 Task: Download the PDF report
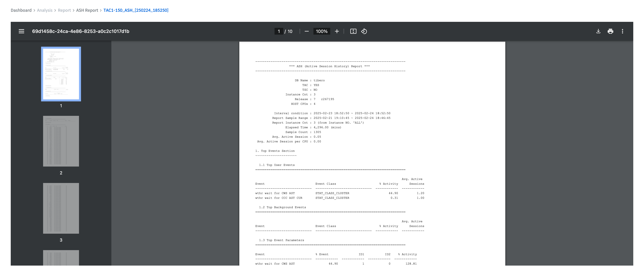tap(598, 31)
